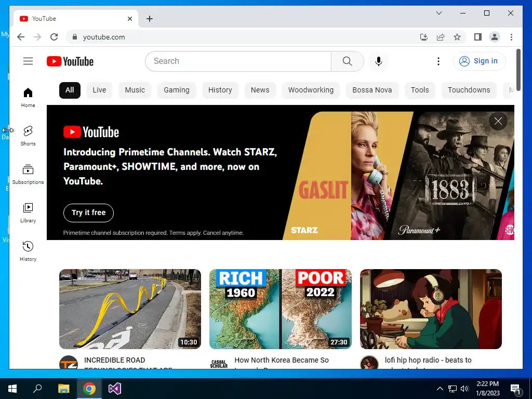Open the road technologies video thumbnail
The image size is (532, 399).
(x=130, y=309)
